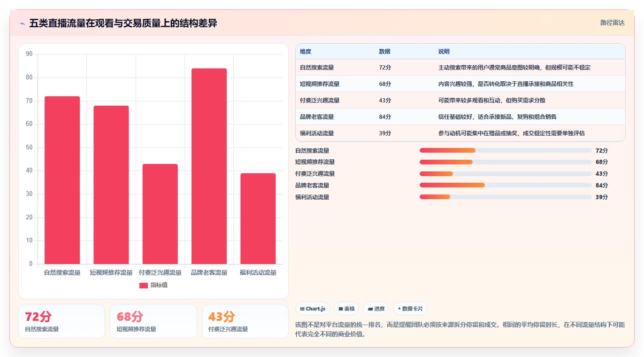Click the 进度 tag pill

(x=376, y=309)
